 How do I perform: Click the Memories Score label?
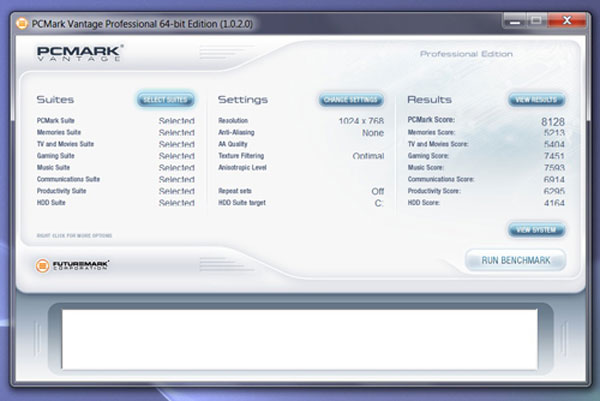tap(431, 132)
